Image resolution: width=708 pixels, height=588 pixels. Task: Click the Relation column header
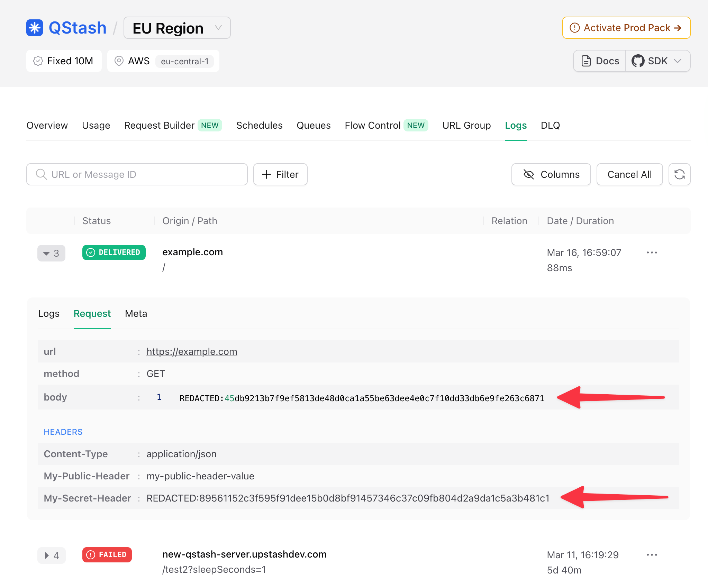click(x=509, y=221)
